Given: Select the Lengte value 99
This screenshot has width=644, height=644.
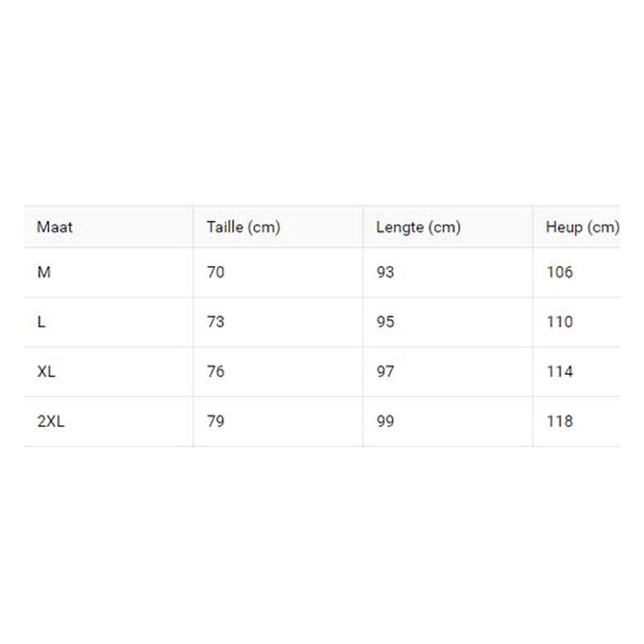Looking at the screenshot, I should click(x=385, y=421).
